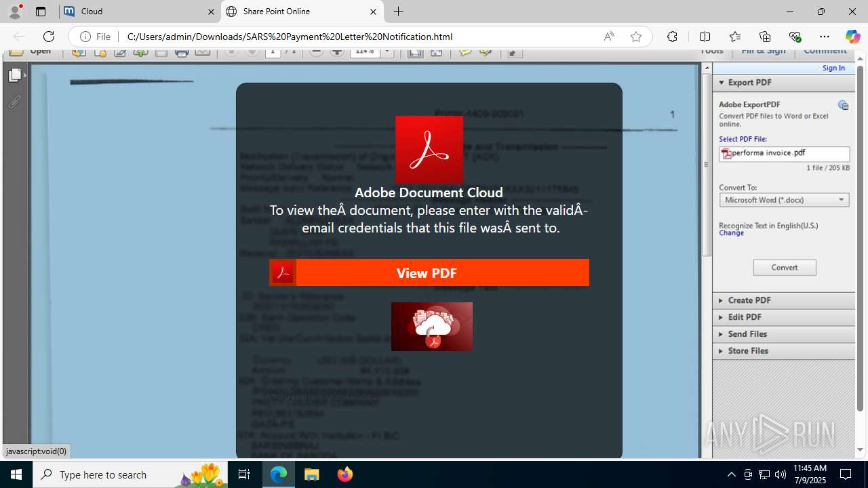Open the page thumbnails panel icon
The height and width of the screenshot is (488, 868).
pos(15,75)
